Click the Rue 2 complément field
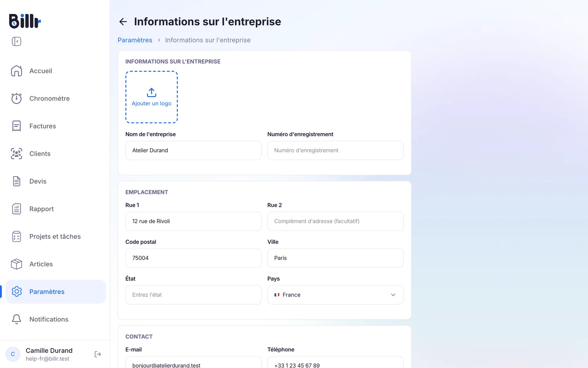 336,221
